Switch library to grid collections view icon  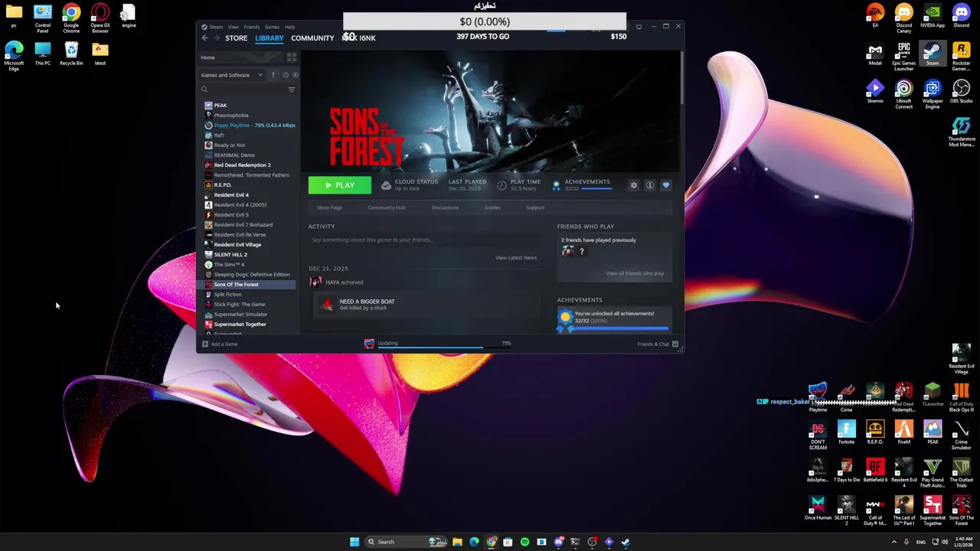point(291,57)
